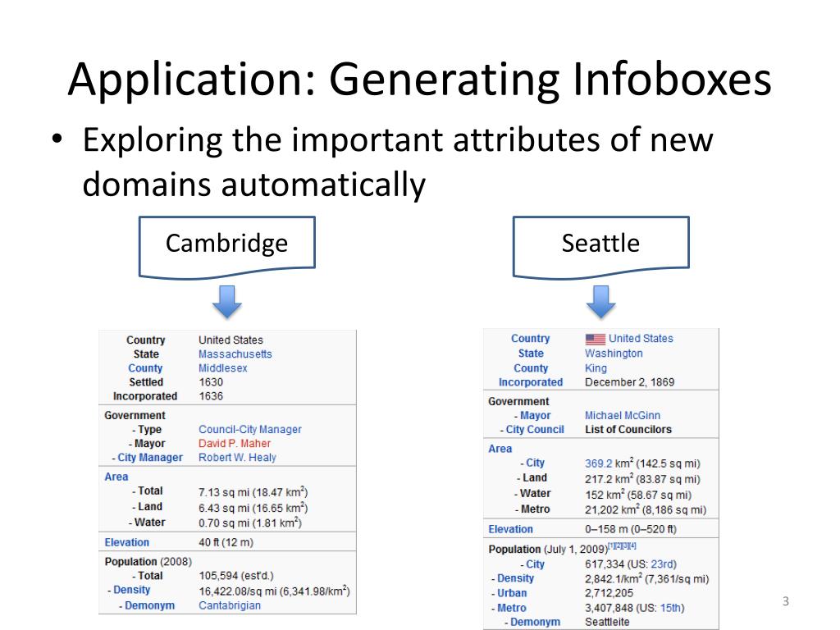
Task: Click the Incorporated value 1636
Action: [211, 396]
